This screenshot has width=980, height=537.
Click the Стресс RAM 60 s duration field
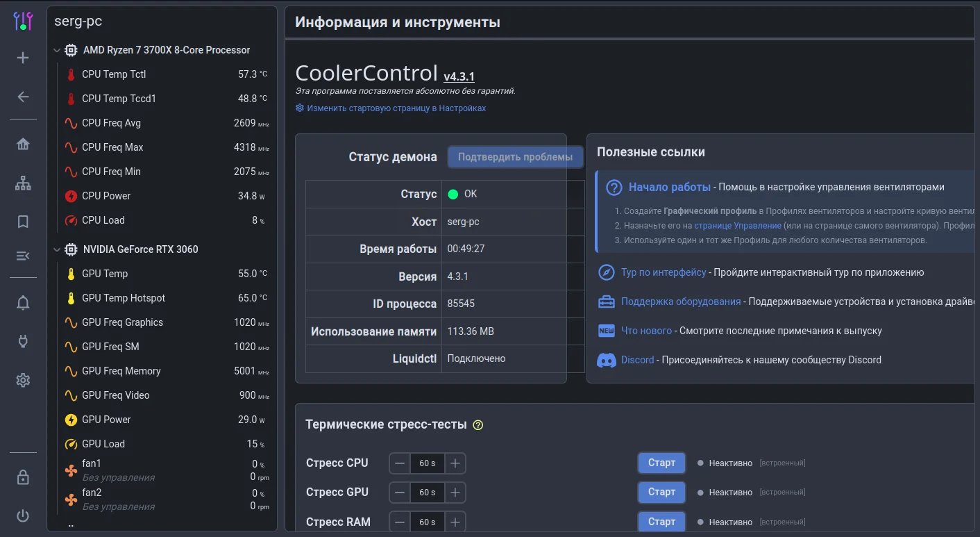[x=428, y=522]
